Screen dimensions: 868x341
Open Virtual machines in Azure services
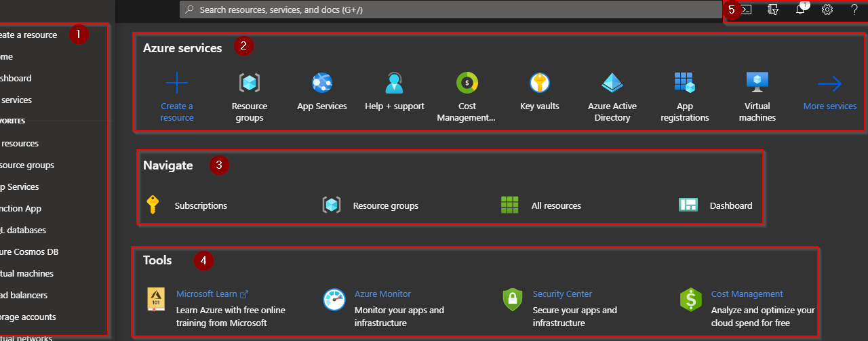(x=757, y=84)
